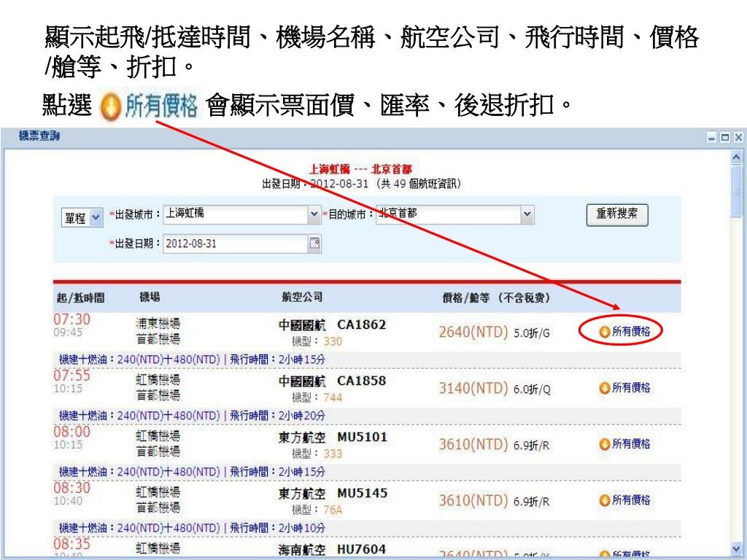Viewport: 747px width, 560px height.
Task: Click the 起/抵時間 column header
Action: coord(80,297)
